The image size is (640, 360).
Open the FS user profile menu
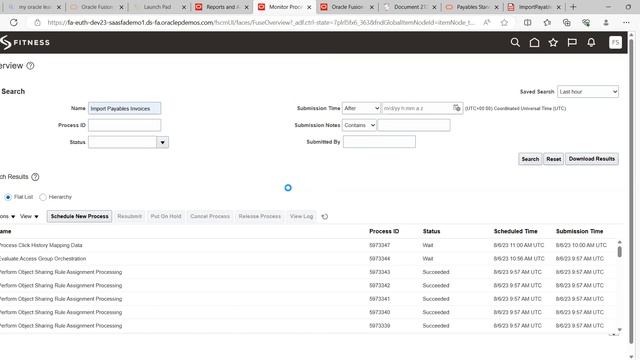pyautogui.click(x=615, y=42)
